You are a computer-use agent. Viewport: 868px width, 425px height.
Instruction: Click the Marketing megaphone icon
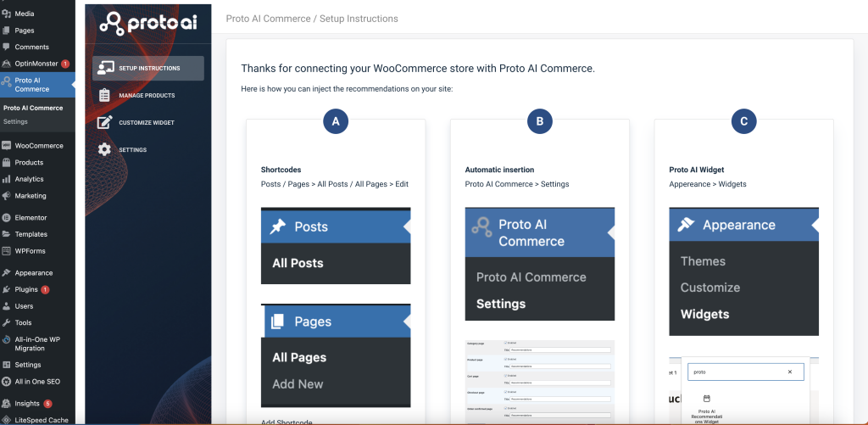click(6, 196)
